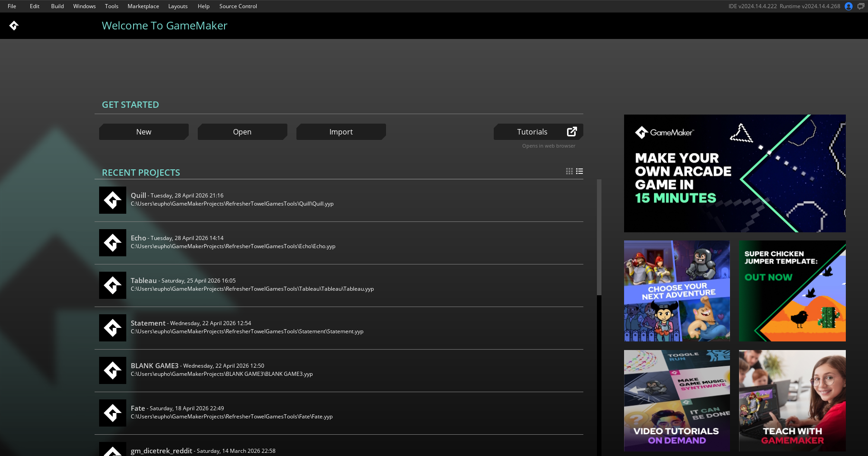Click the Statement.yyp file path

(x=247, y=331)
